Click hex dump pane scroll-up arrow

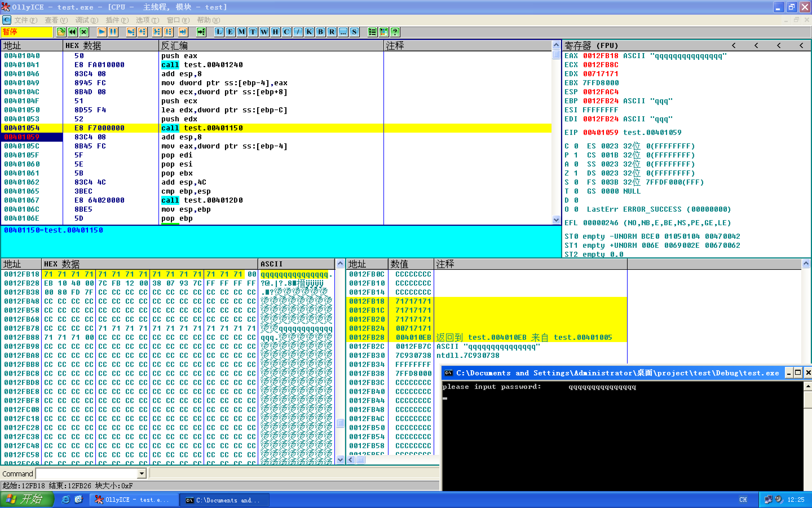click(340, 264)
